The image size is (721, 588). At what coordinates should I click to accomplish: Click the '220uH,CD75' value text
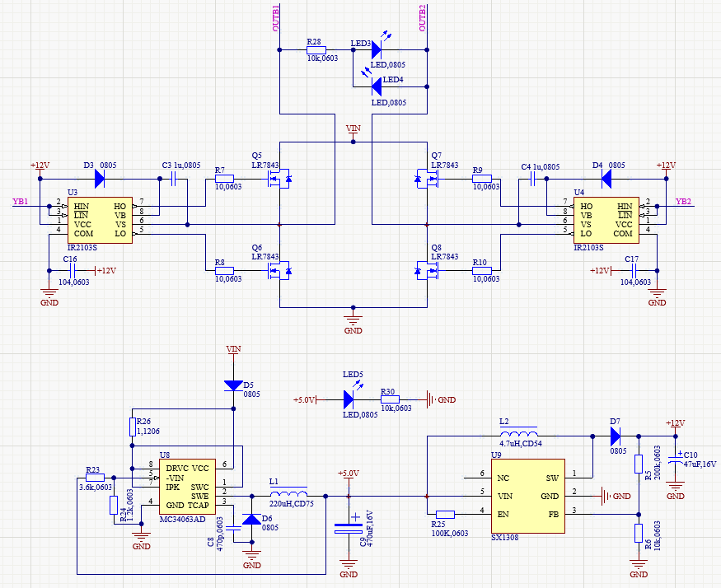tap(292, 504)
